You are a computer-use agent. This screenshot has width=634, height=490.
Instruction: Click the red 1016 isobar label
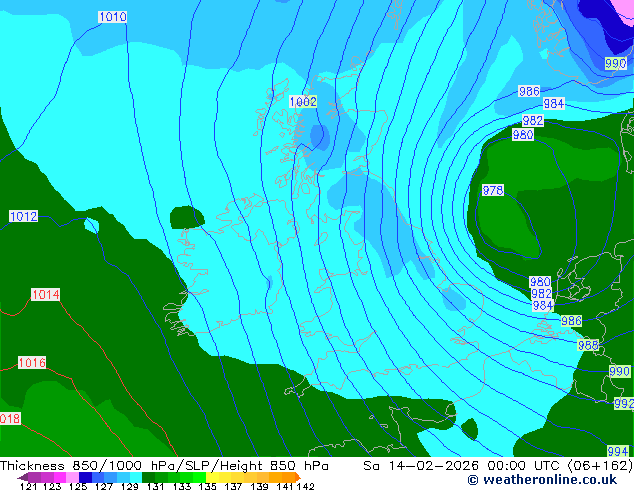tap(32, 362)
